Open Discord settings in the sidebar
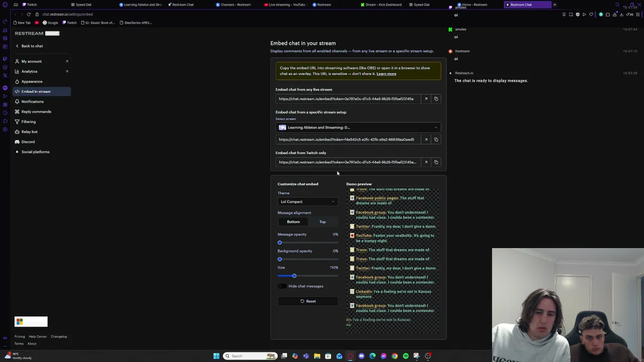The height and width of the screenshot is (362, 644). [42, 142]
